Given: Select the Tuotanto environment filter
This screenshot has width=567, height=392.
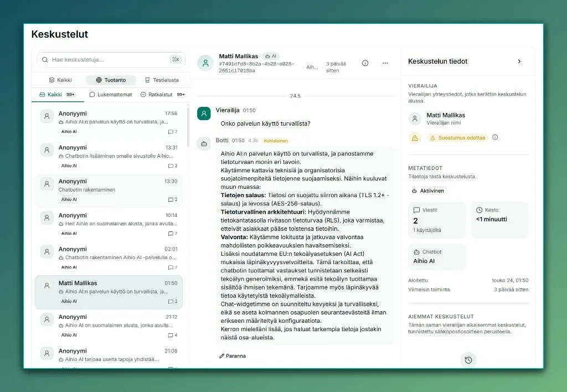Looking at the screenshot, I should click(x=111, y=80).
